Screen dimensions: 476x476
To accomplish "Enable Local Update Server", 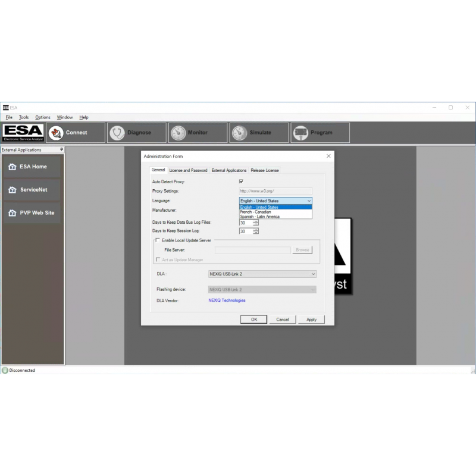I will 158,240.
